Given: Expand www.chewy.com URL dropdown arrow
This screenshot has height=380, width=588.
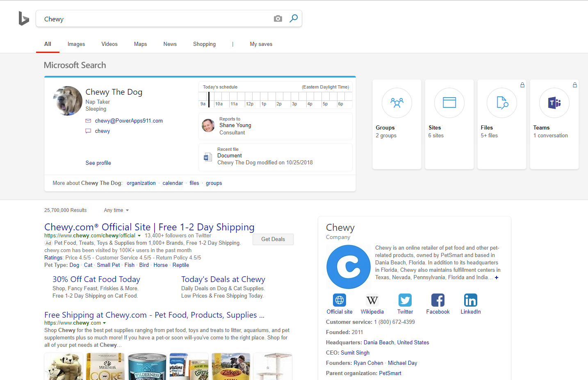Looking at the screenshot, I should pyautogui.click(x=104, y=323).
